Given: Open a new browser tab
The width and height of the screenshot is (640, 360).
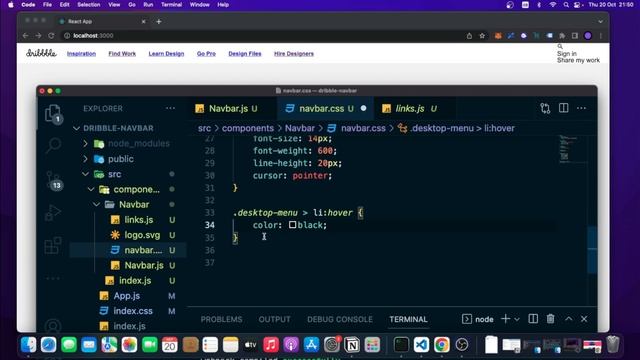Looking at the screenshot, I should pyautogui.click(x=159, y=22).
